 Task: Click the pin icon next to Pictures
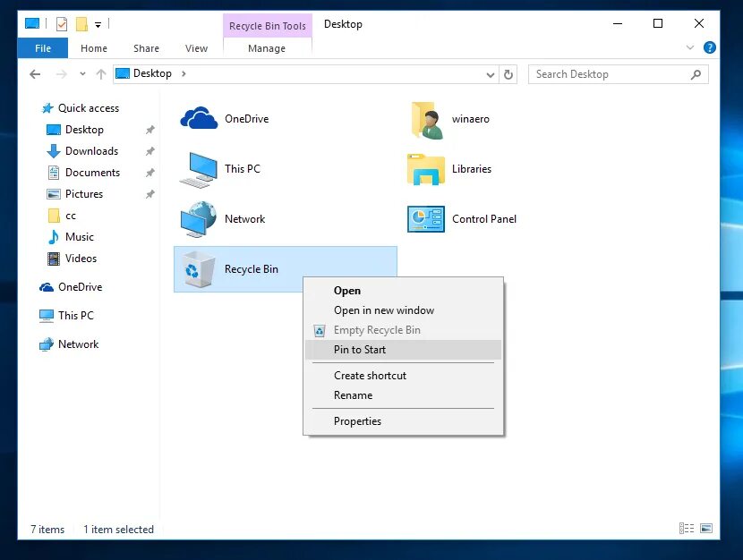coord(149,194)
